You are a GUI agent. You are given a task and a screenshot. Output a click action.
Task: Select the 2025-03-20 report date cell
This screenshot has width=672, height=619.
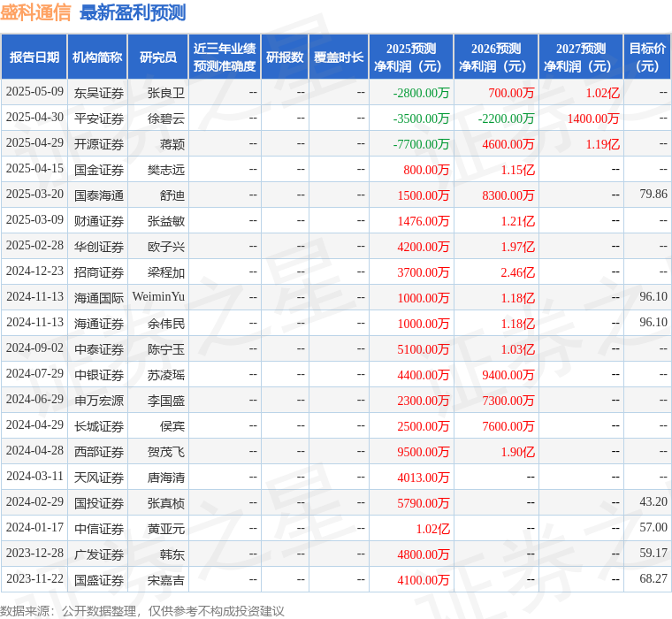coord(34,195)
